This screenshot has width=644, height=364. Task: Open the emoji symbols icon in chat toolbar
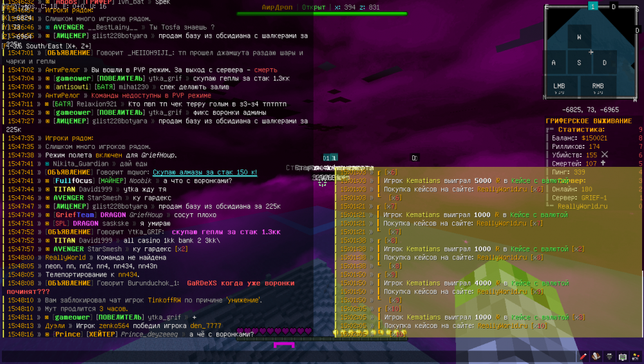tap(636, 357)
